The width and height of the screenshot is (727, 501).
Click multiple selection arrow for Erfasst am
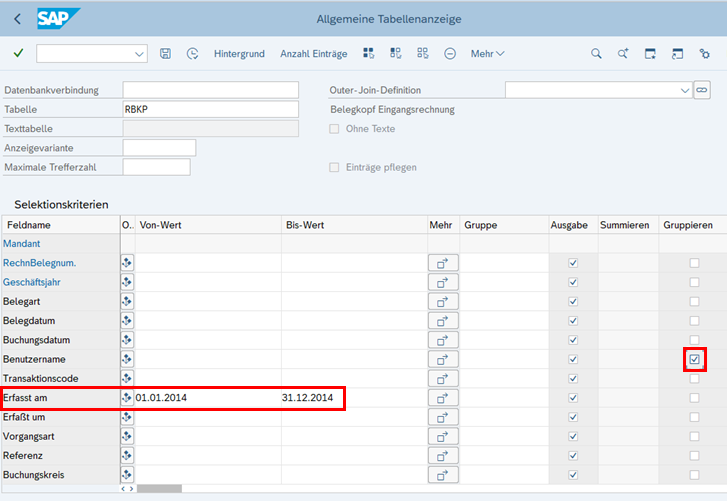(442, 397)
